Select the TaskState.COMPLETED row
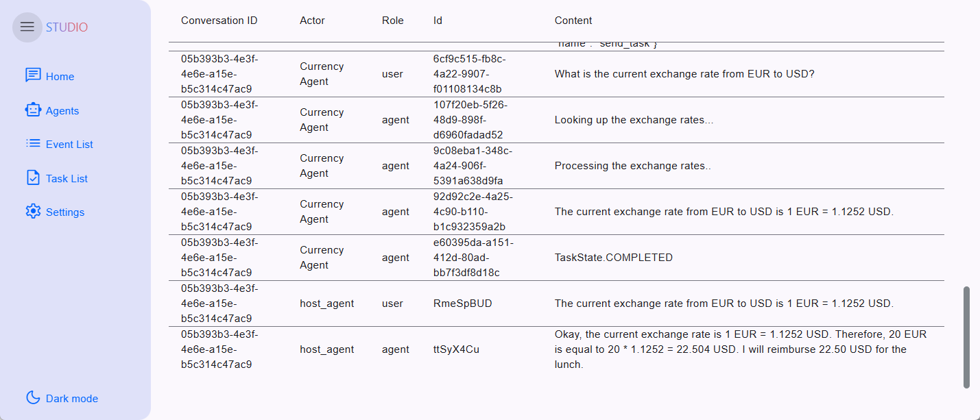 click(x=613, y=258)
